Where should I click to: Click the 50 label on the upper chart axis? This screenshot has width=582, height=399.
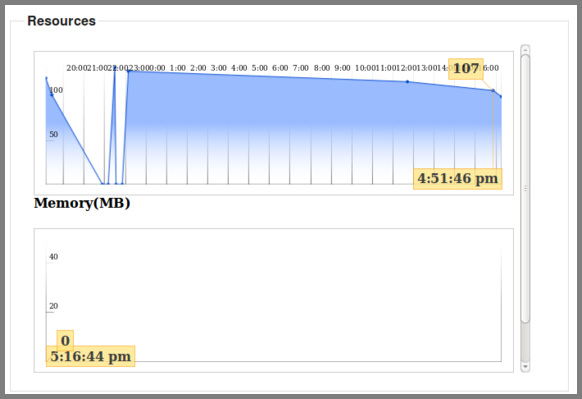pos(53,134)
